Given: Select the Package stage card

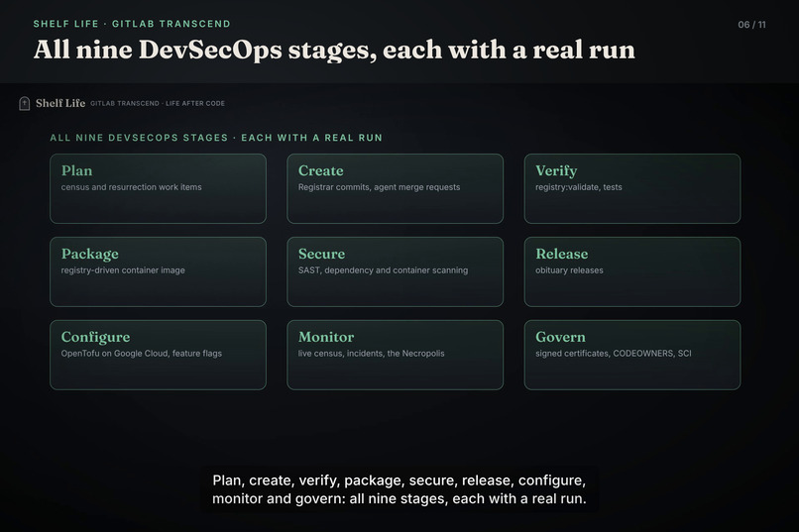Looking at the screenshot, I should coord(158,271).
